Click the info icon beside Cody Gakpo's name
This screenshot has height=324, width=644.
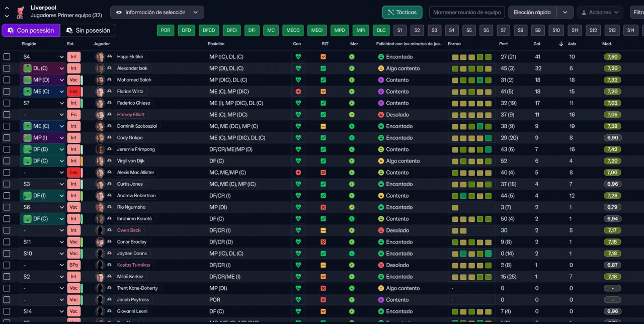tap(109, 138)
